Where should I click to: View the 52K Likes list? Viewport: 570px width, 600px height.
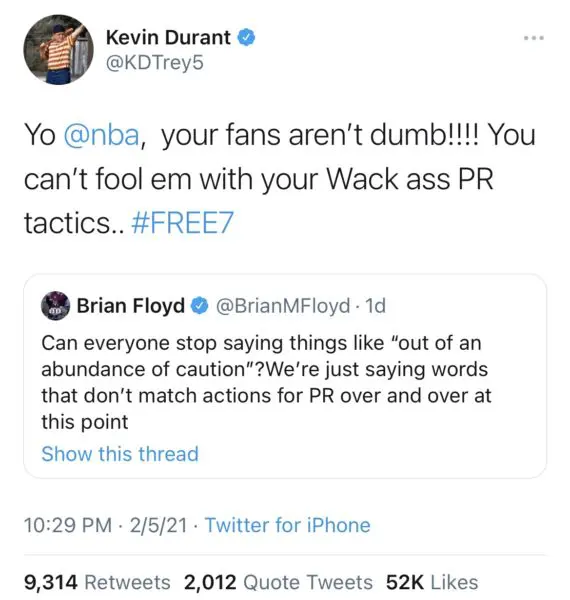click(x=432, y=582)
